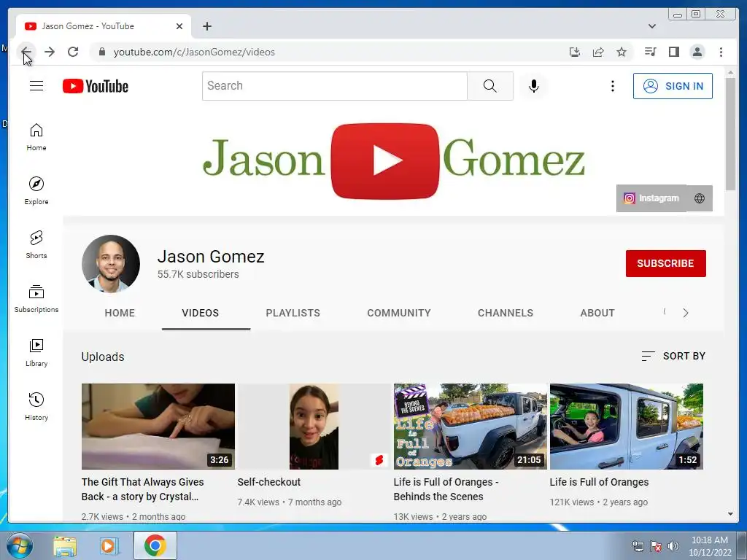
Task: Open Explore in the sidebar
Action: (x=36, y=191)
